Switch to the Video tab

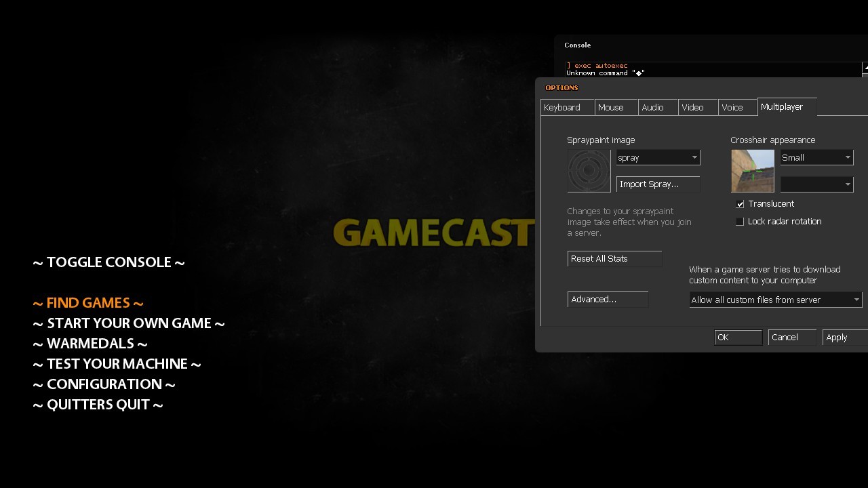(x=692, y=107)
